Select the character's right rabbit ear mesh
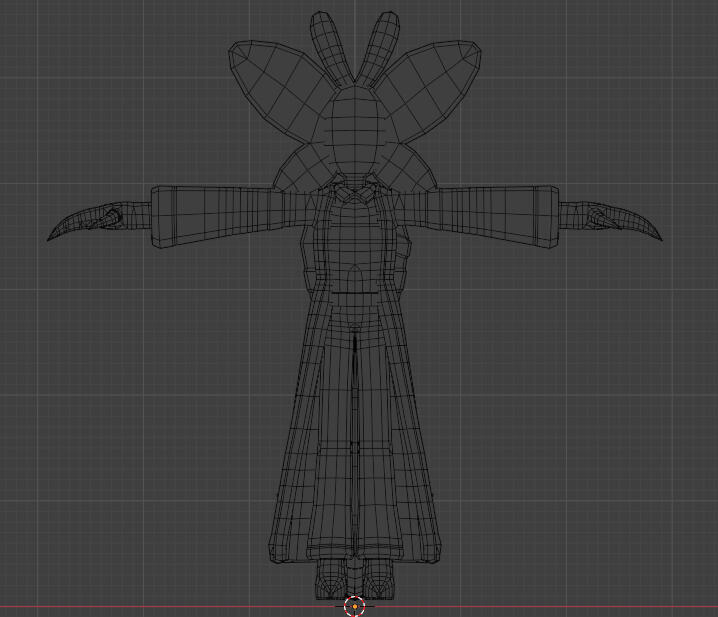Screen dimensions: 718x617 [x=380, y=47]
